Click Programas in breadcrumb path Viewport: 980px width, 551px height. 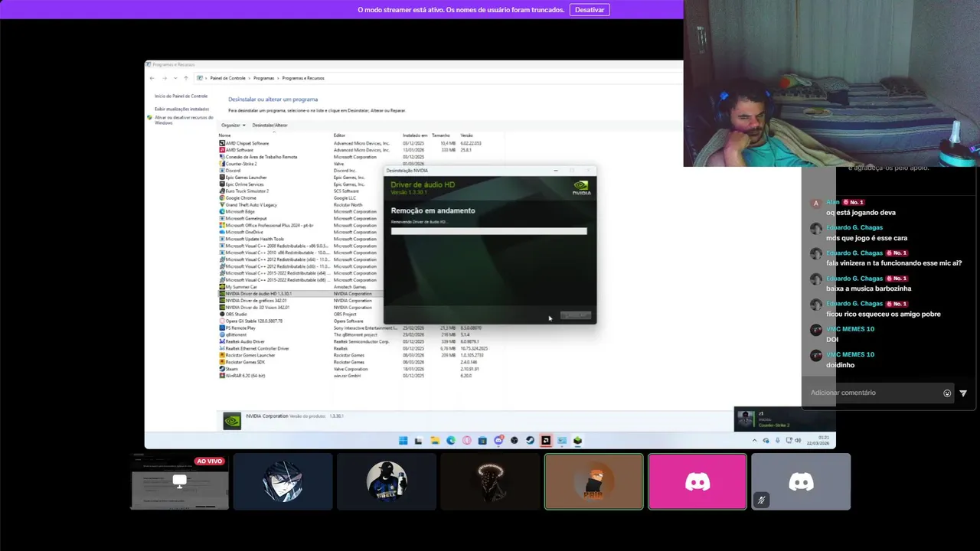pyautogui.click(x=264, y=78)
